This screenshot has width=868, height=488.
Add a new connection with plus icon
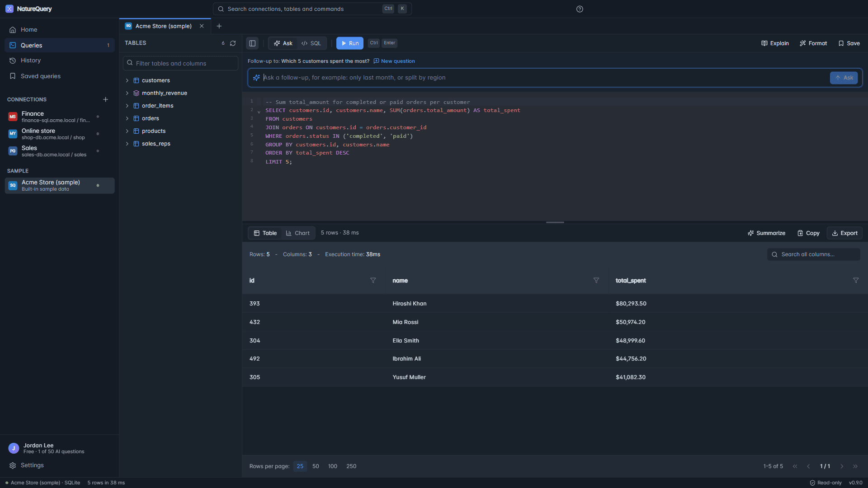pyautogui.click(x=105, y=99)
